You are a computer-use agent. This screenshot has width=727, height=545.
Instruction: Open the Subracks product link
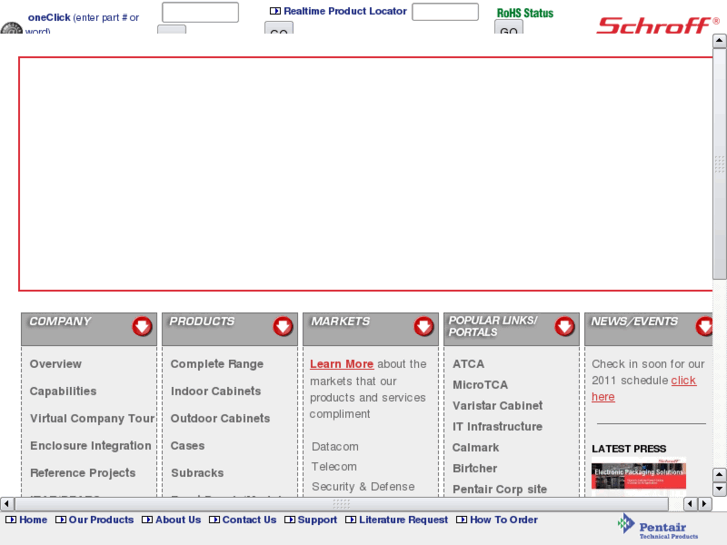(x=197, y=473)
